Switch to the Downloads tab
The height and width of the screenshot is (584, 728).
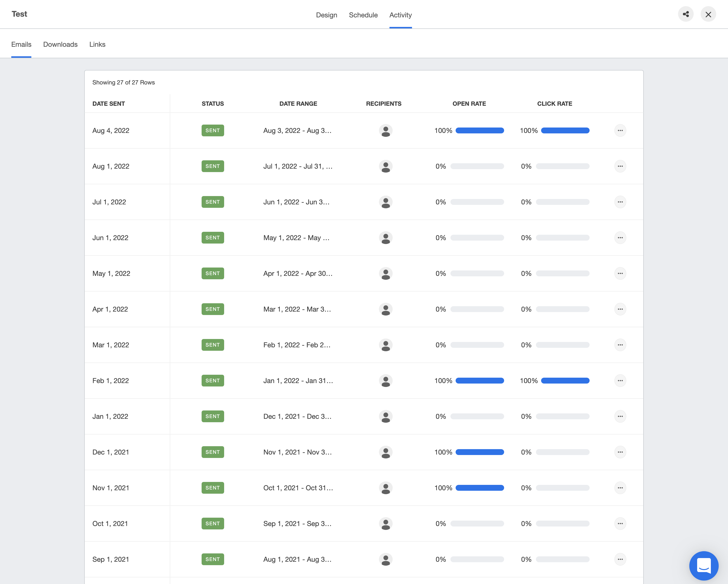[60, 44]
